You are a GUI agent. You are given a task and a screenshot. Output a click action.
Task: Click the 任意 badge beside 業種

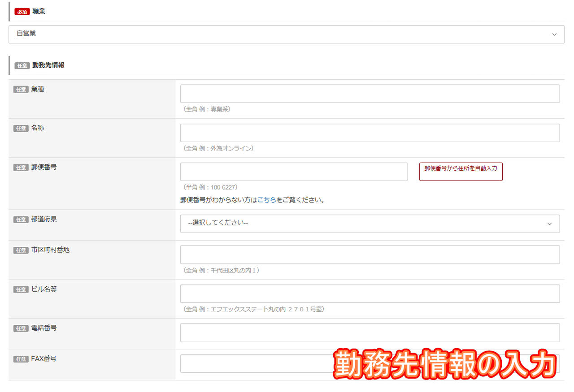pos(21,90)
